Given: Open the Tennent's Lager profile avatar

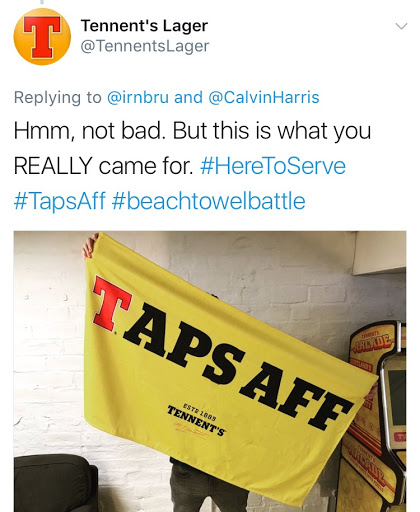Looking at the screenshot, I should 42,37.
